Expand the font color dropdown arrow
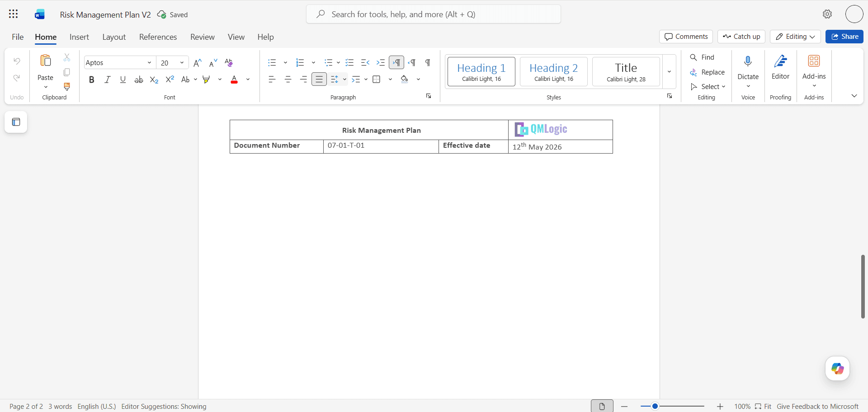This screenshot has width=868, height=412. pos(248,80)
